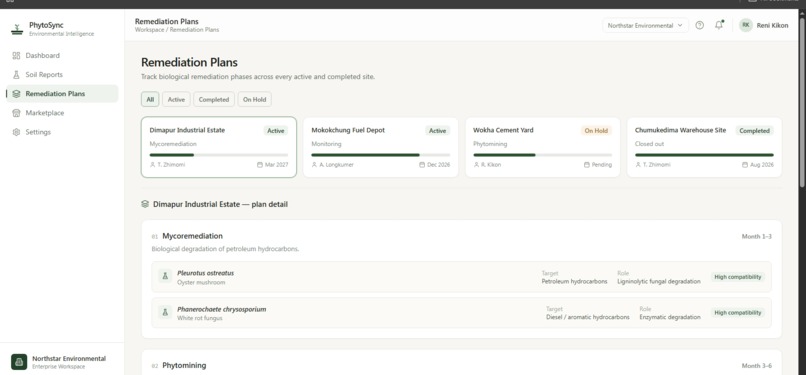Click Active badge on Mokokchung Fuel Depot card
Viewport: 806px width, 375px height.
click(x=437, y=131)
